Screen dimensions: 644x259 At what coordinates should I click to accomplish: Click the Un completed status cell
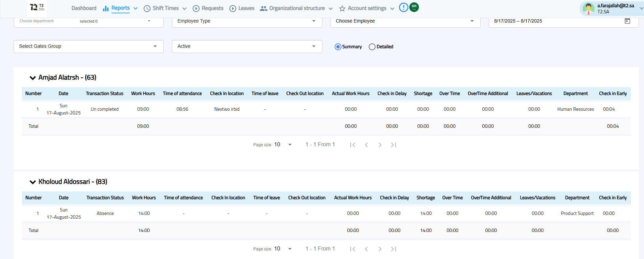click(x=105, y=109)
